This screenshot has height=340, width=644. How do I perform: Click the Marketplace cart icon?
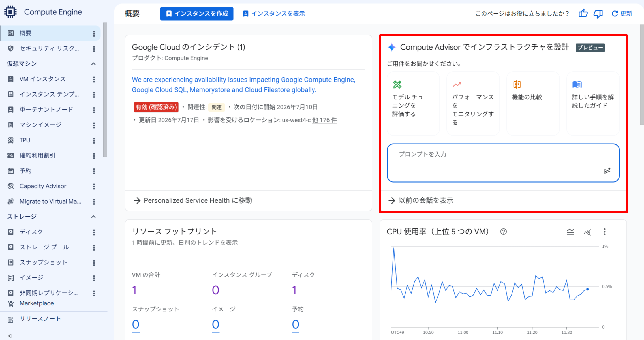coord(11,304)
